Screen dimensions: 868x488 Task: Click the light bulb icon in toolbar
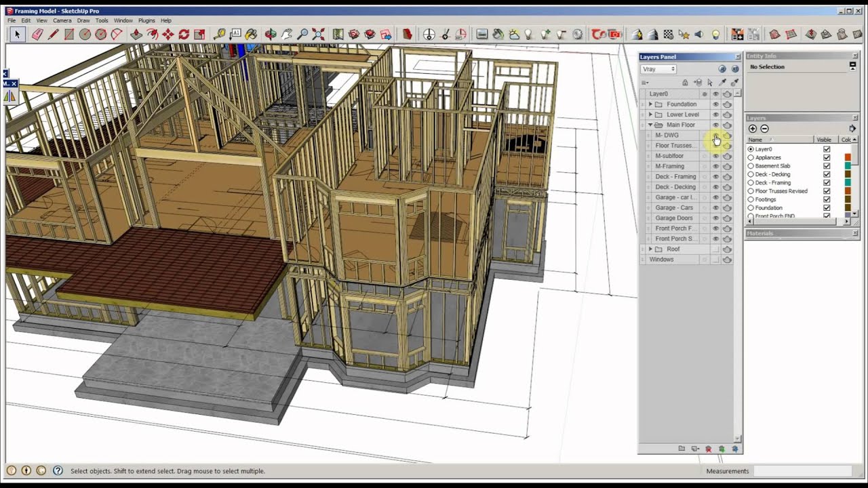[x=715, y=35]
